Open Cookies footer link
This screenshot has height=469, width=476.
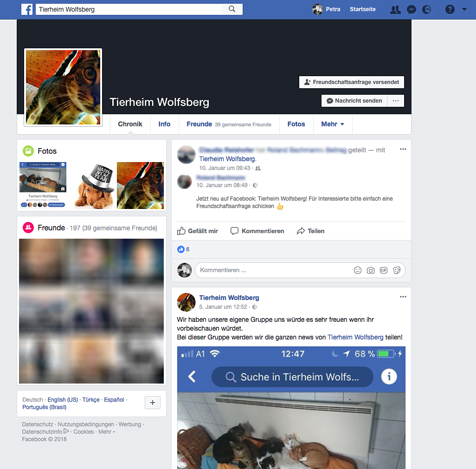(84, 432)
